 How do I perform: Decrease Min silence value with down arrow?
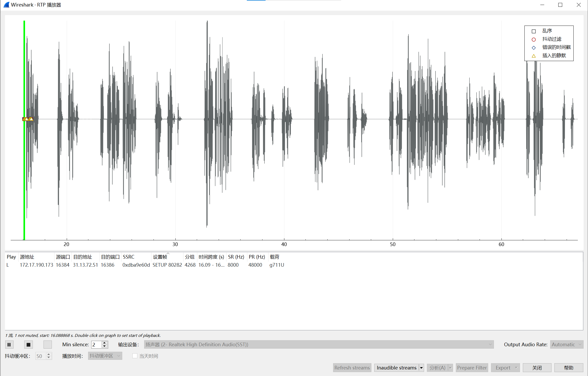tap(105, 347)
